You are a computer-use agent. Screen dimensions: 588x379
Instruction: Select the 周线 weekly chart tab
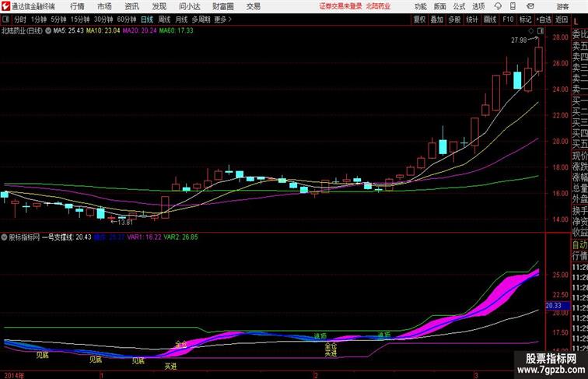tap(164, 19)
